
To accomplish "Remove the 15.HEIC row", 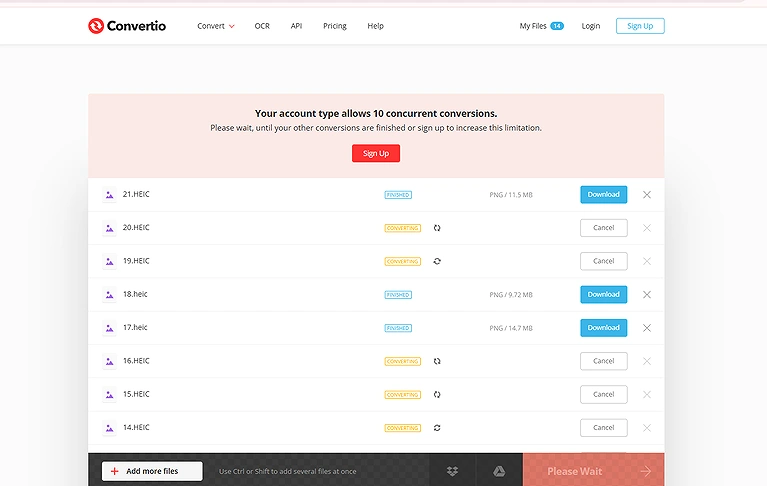I will coord(647,394).
